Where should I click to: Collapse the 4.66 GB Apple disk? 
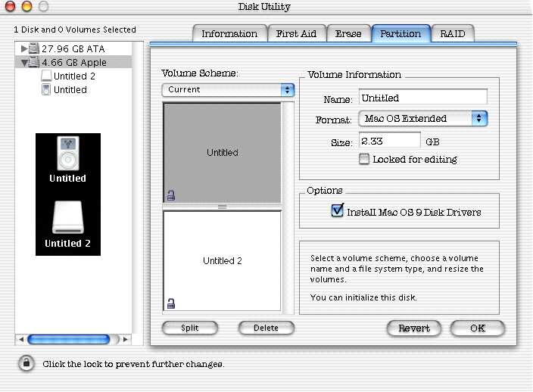(x=23, y=63)
